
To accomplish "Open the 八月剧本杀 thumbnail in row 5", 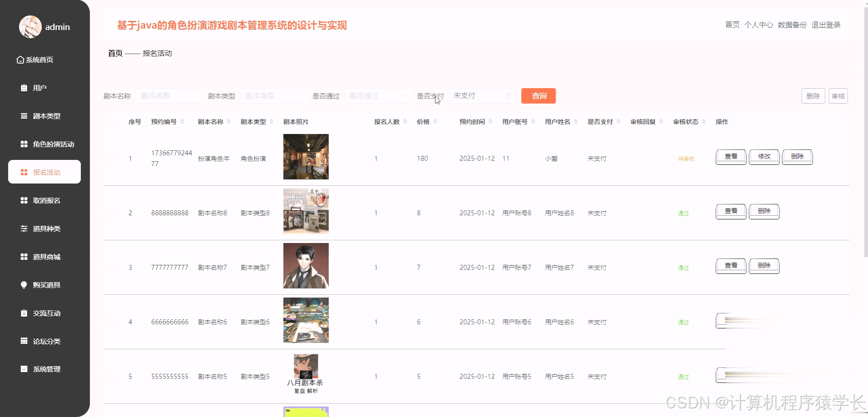I will (x=306, y=374).
